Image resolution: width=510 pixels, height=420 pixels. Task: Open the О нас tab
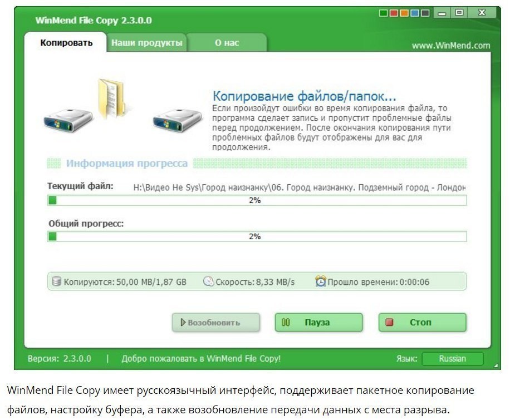click(x=227, y=43)
